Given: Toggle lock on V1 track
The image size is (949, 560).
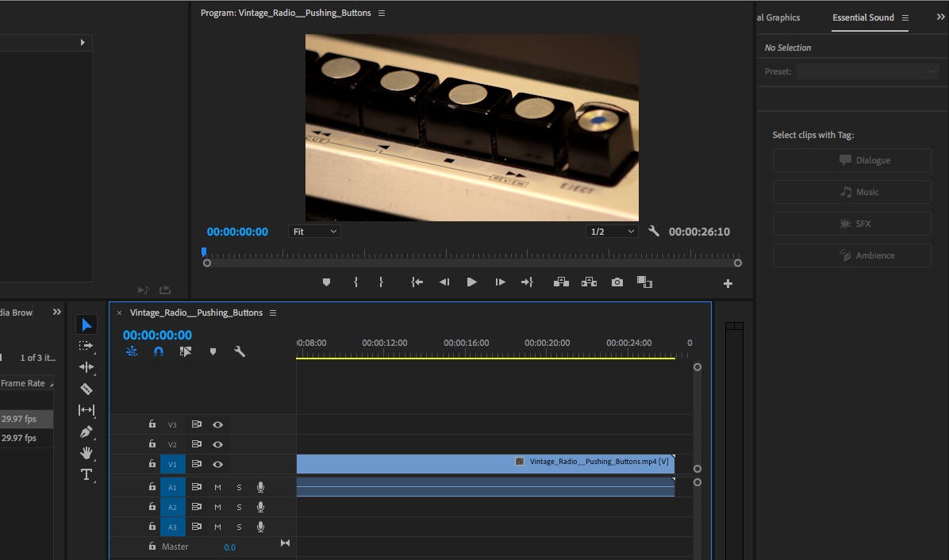Looking at the screenshot, I should [x=152, y=464].
